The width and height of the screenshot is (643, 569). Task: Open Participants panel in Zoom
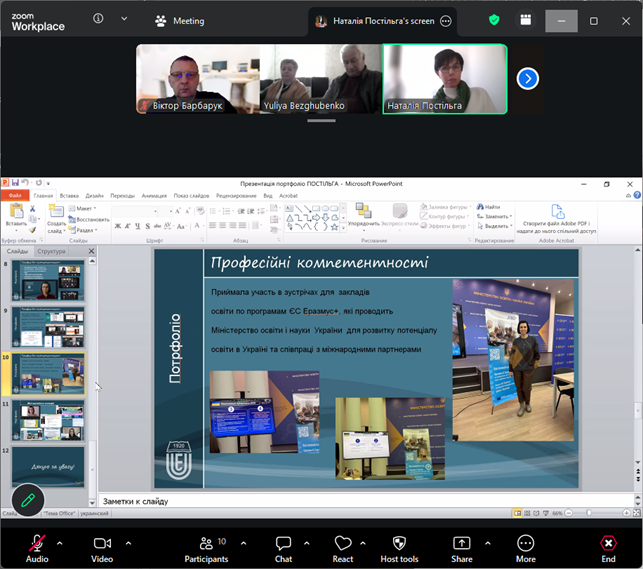[206, 549]
